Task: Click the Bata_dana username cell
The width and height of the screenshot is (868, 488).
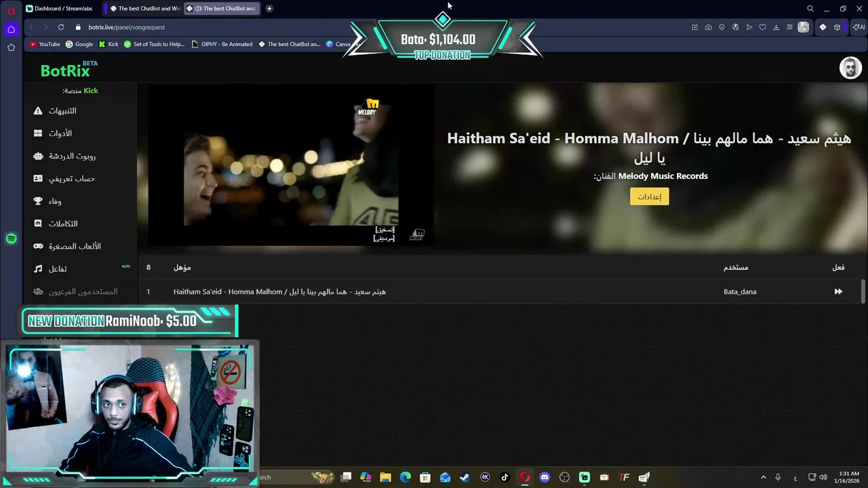Action: [740, 291]
